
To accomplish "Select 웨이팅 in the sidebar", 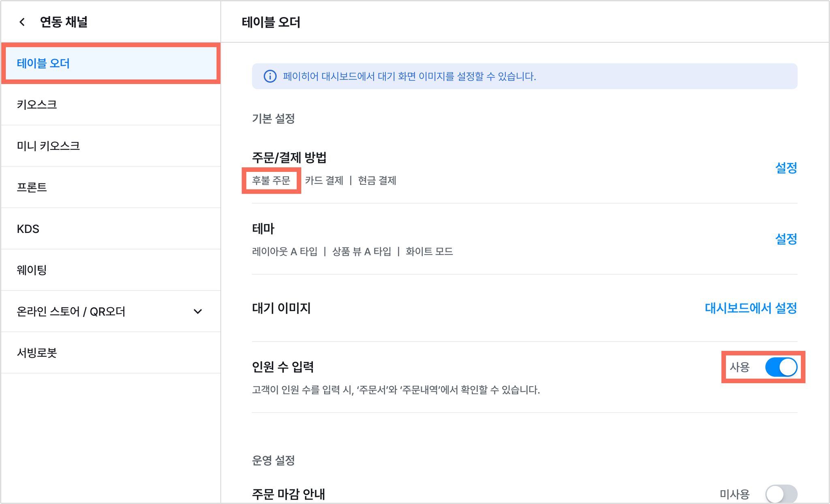I will click(111, 270).
